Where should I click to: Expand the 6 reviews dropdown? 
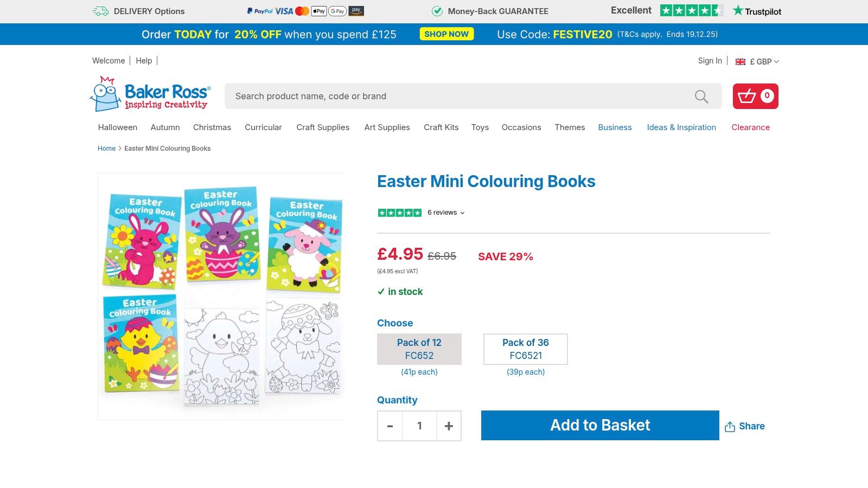446,213
